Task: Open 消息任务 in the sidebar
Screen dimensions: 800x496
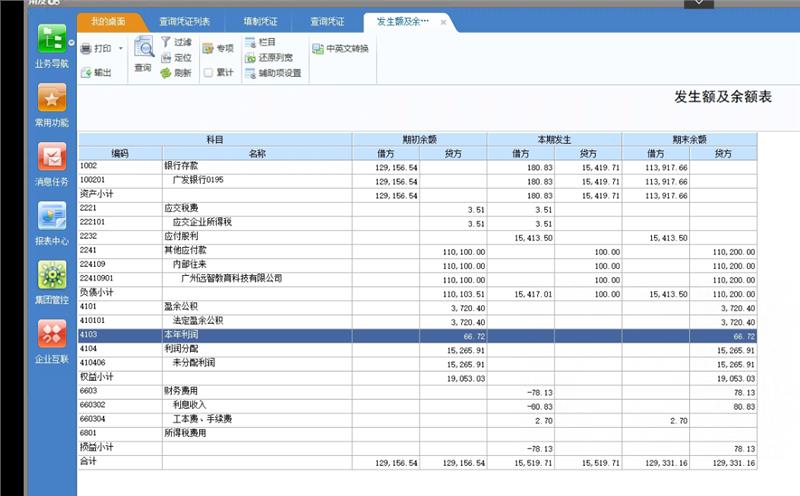Action: [x=51, y=157]
